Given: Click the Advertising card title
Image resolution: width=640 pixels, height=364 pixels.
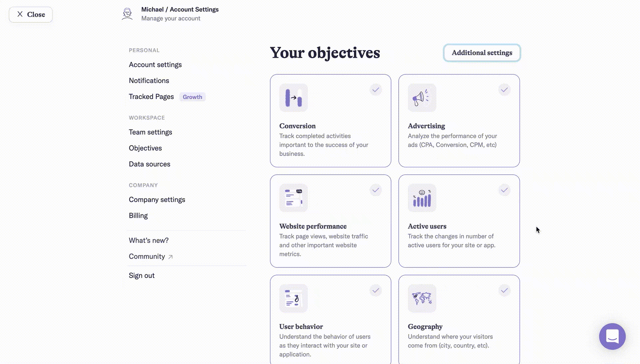Looking at the screenshot, I should pos(426,126).
